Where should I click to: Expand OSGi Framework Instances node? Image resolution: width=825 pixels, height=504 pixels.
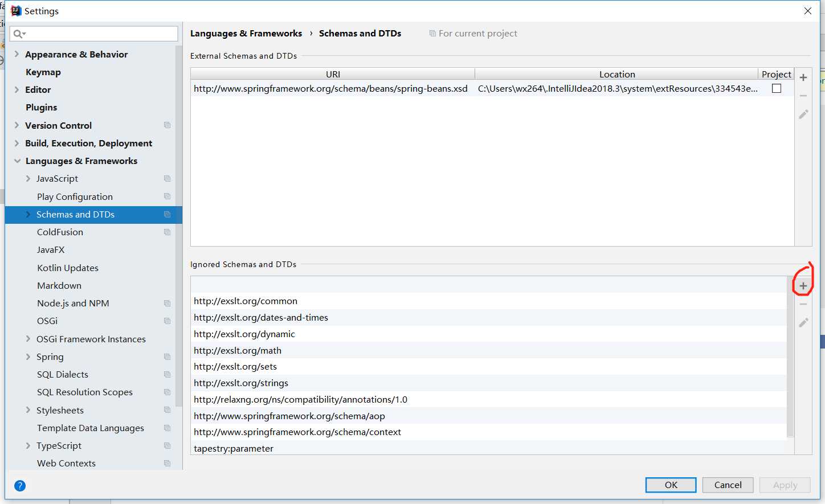click(x=28, y=339)
